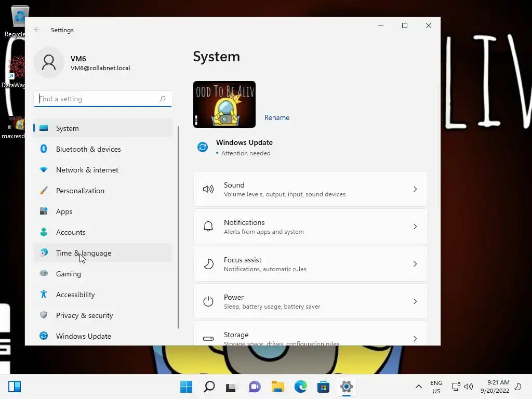532x399 pixels.
Task: Click the Time & language clock icon
Action: (x=44, y=252)
